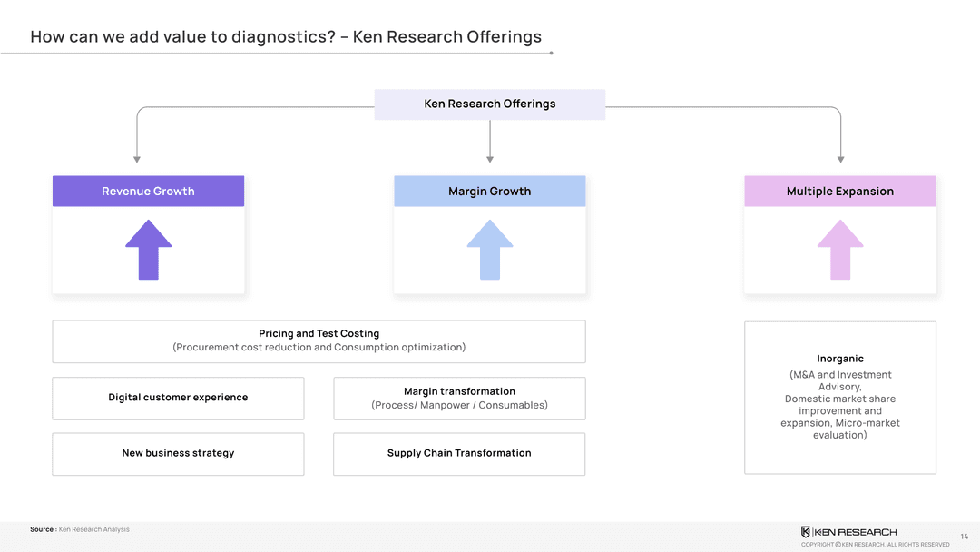Click the Ken Research logo icon
The width and height of the screenshot is (980, 552).
click(x=806, y=532)
